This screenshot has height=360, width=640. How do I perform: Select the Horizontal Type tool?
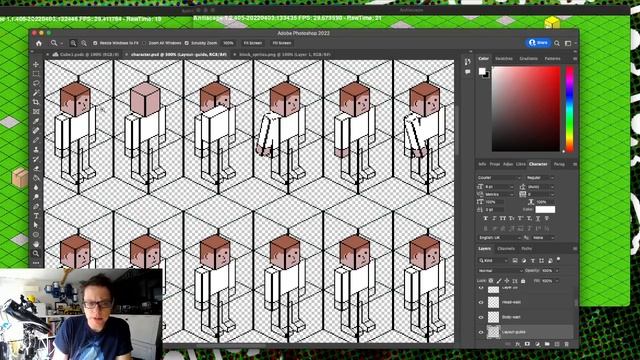click(36, 216)
